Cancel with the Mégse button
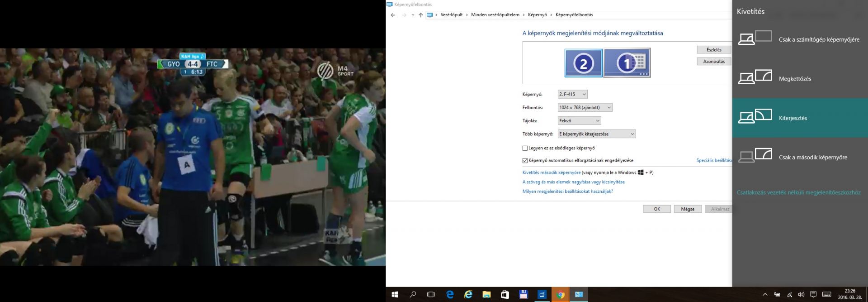This screenshot has height=302, width=868. click(688, 209)
